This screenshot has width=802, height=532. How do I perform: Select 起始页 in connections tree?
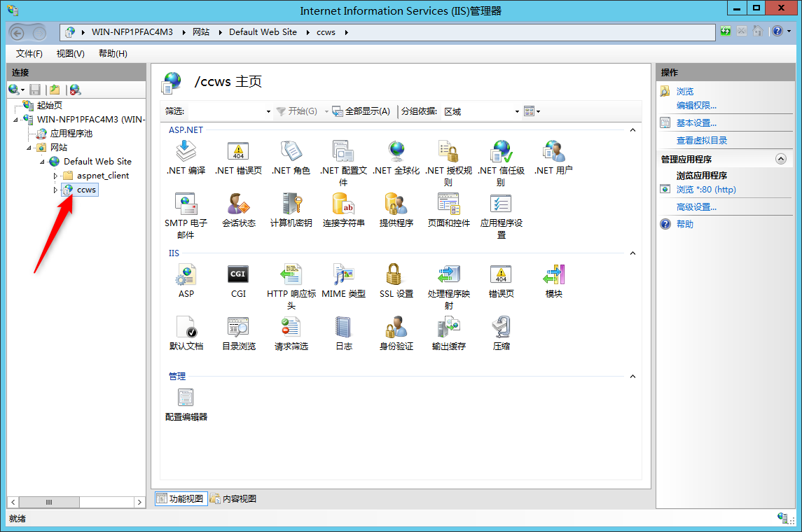coord(50,105)
